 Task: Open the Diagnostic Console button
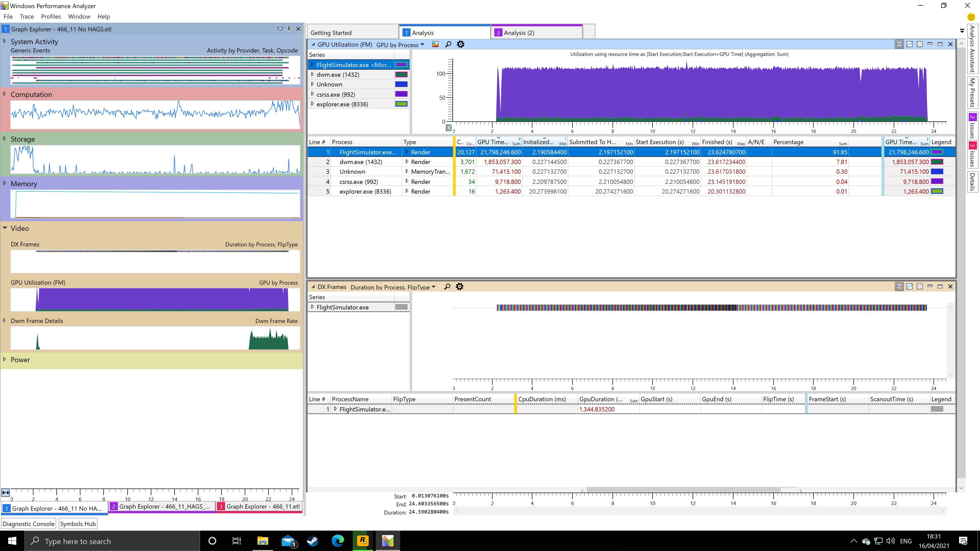(29, 524)
